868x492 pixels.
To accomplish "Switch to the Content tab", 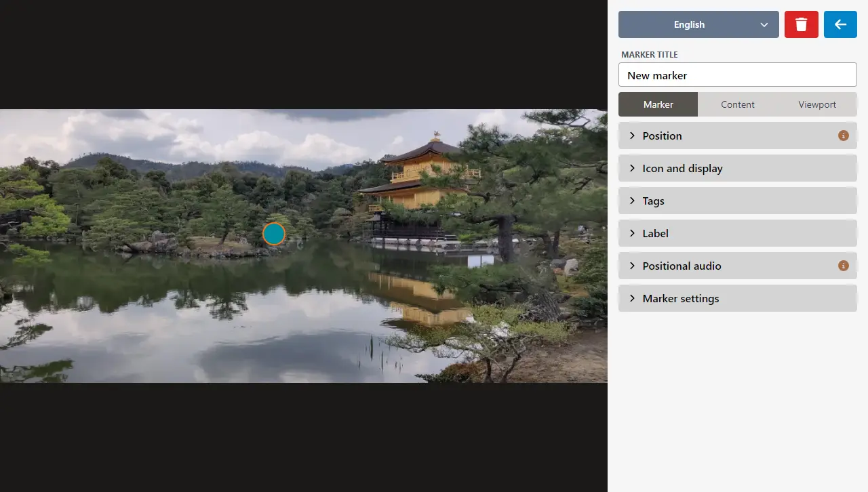I will [737, 104].
